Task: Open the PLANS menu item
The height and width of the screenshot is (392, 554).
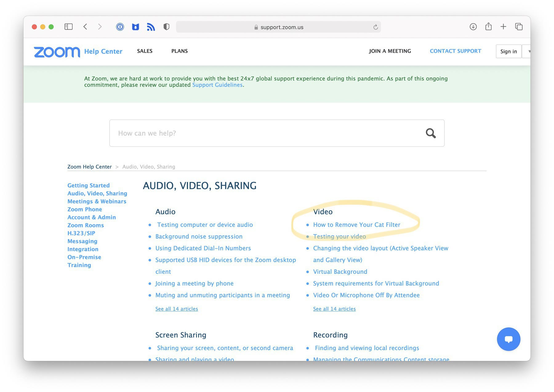Action: coord(179,51)
